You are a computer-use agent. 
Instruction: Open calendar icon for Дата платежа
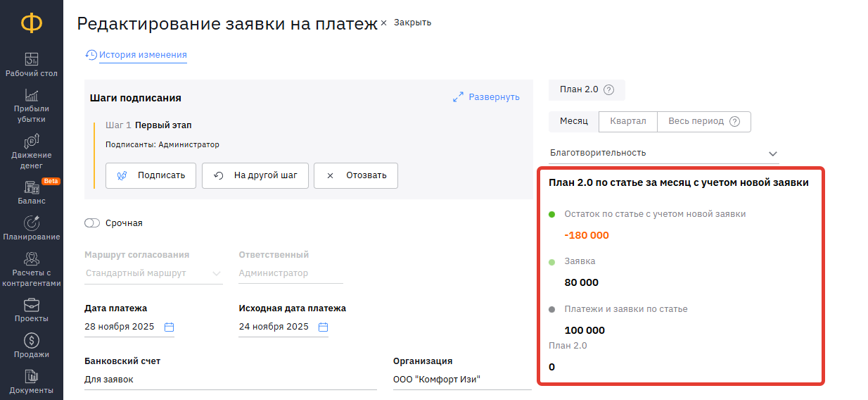coord(169,327)
